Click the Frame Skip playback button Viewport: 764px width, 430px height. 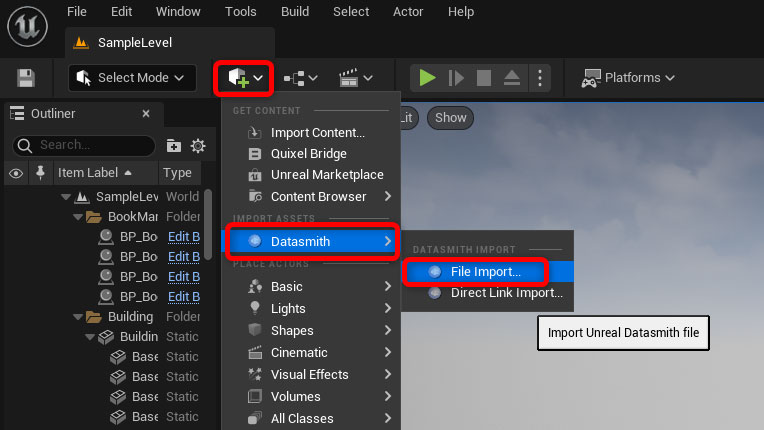(456, 78)
